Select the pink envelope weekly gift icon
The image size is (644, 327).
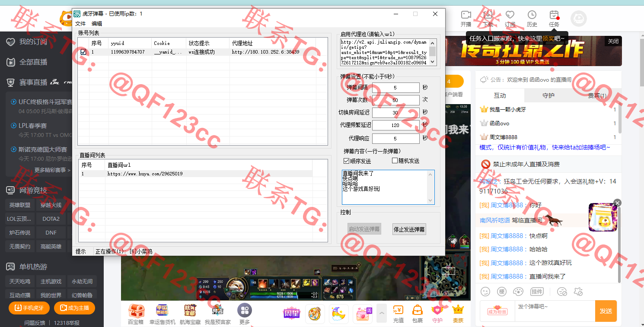coord(362,314)
